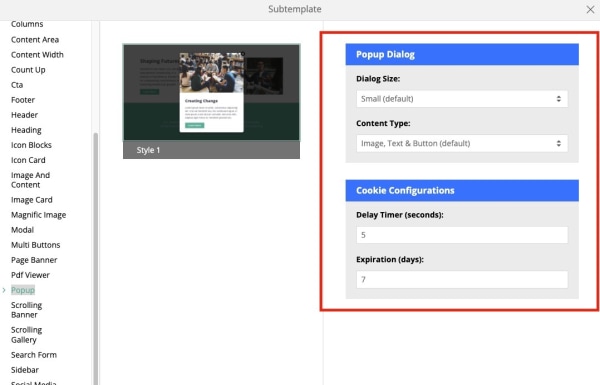This screenshot has width=600, height=385.
Task: Open Magnific Image category
Action: (x=38, y=215)
